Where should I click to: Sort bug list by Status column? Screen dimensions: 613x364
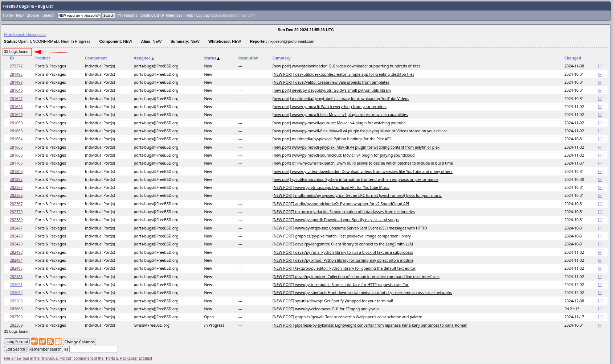[x=210, y=58]
